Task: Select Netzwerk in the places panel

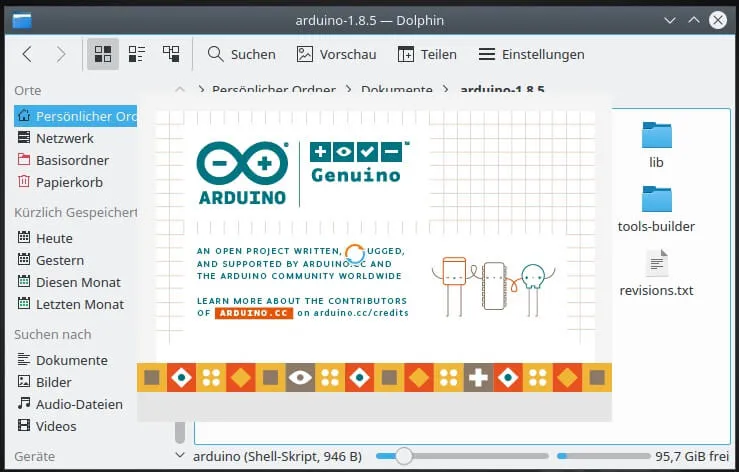Action: pos(64,138)
